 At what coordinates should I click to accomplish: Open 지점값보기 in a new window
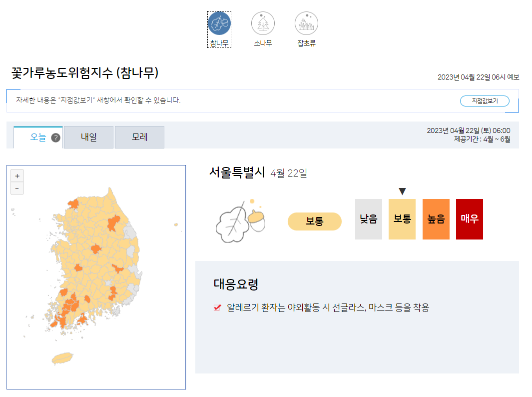(484, 100)
